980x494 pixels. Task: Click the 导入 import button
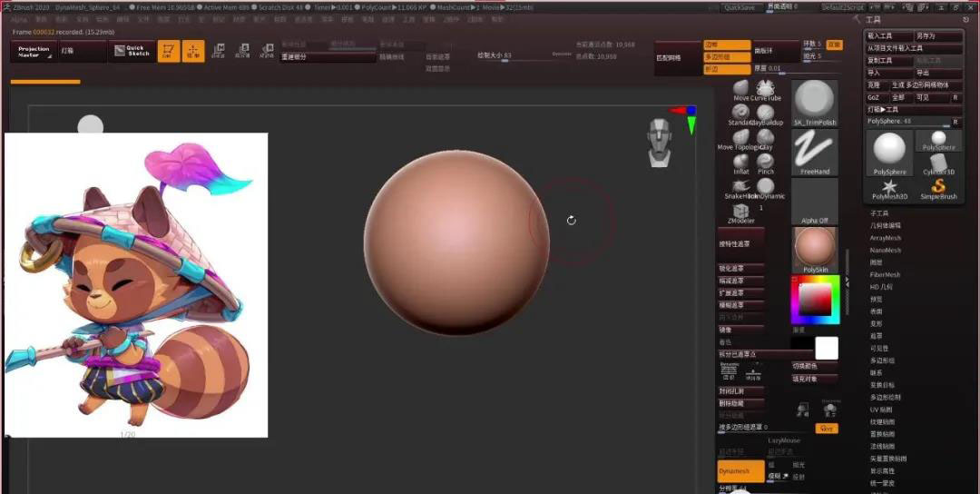tap(888, 73)
